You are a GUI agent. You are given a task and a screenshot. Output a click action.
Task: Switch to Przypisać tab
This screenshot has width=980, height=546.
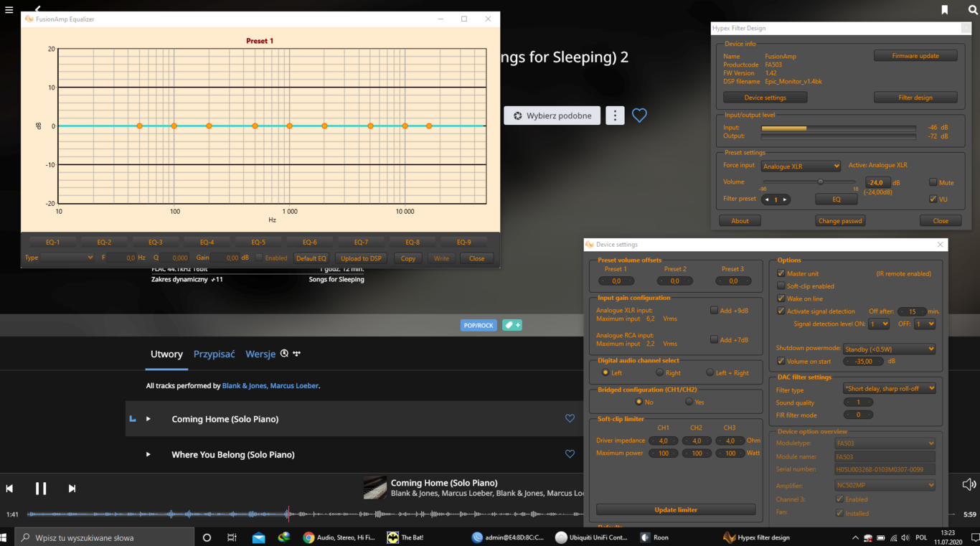[x=214, y=354]
